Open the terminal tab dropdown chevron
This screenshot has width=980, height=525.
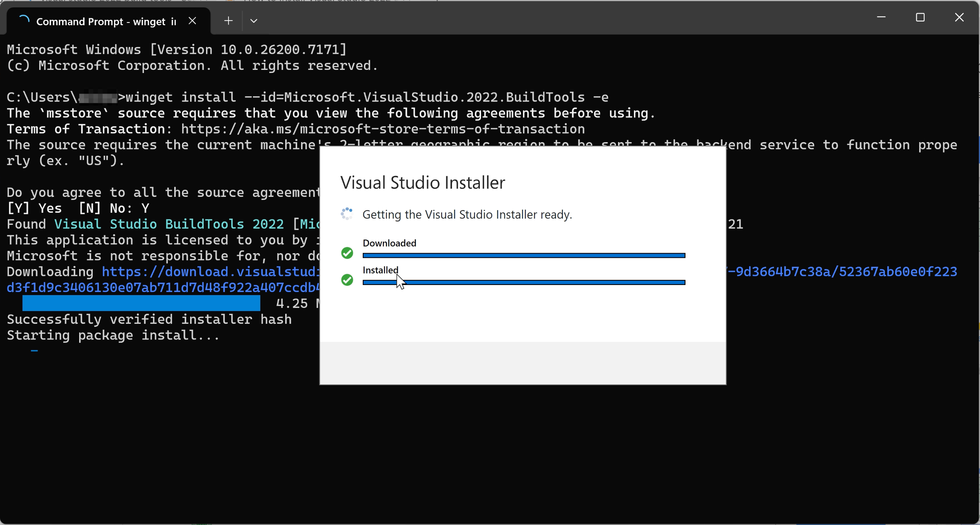pos(253,20)
